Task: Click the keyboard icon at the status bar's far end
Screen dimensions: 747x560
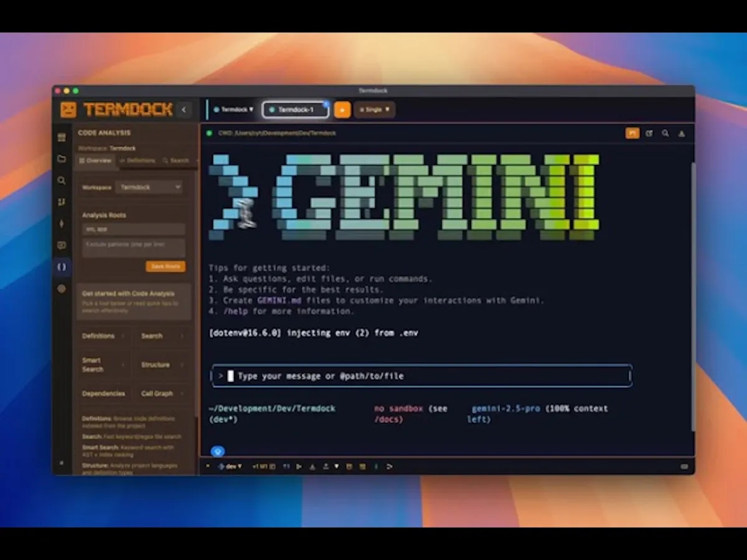Action: tap(684, 466)
